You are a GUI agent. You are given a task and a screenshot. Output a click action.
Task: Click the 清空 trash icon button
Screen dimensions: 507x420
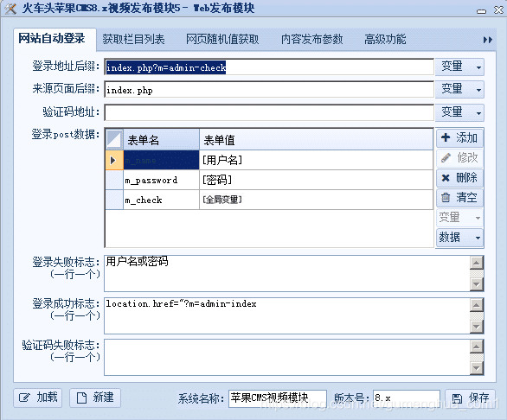[x=459, y=197]
